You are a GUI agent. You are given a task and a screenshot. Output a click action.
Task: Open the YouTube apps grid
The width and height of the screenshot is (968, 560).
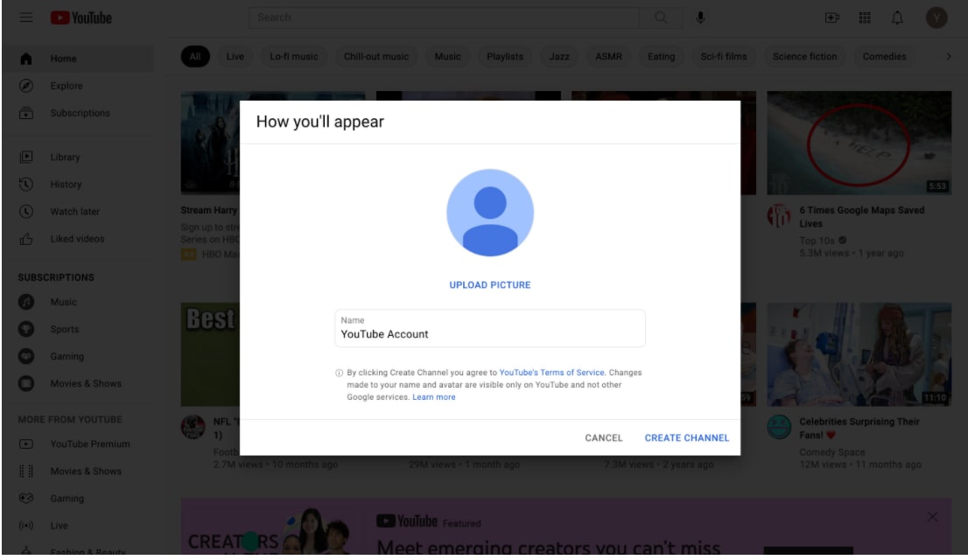tap(865, 17)
